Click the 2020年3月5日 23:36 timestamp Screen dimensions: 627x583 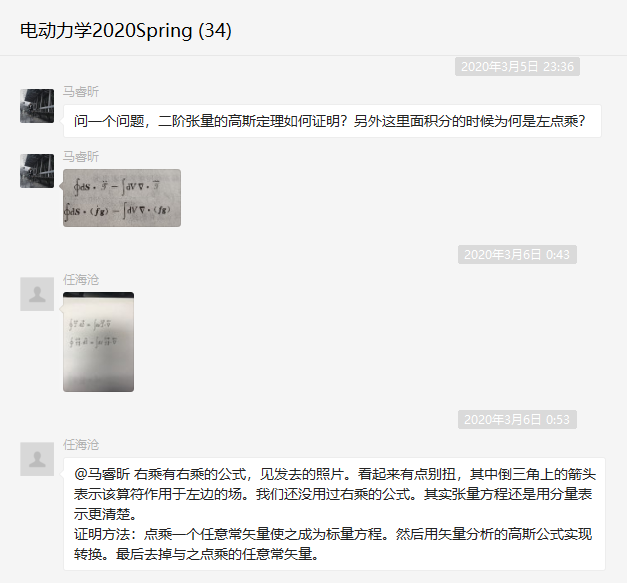pyautogui.click(x=517, y=66)
